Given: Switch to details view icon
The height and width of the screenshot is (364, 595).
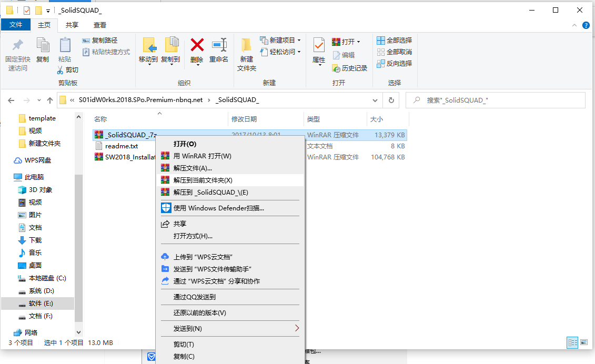Looking at the screenshot, I should coord(572,343).
